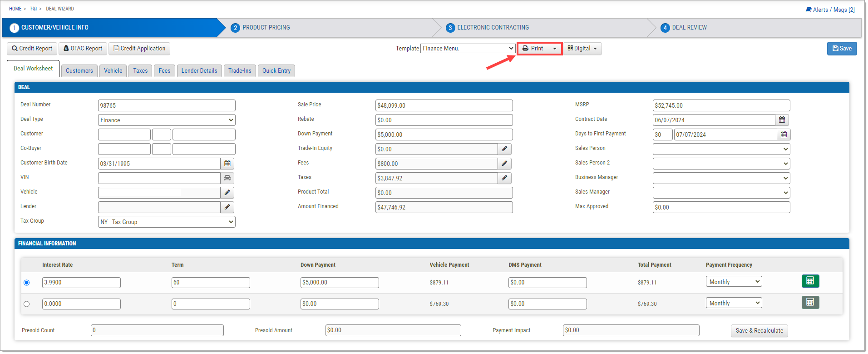Open the Trade-Ins tab
868x354 pixels.
click(240, 71)
